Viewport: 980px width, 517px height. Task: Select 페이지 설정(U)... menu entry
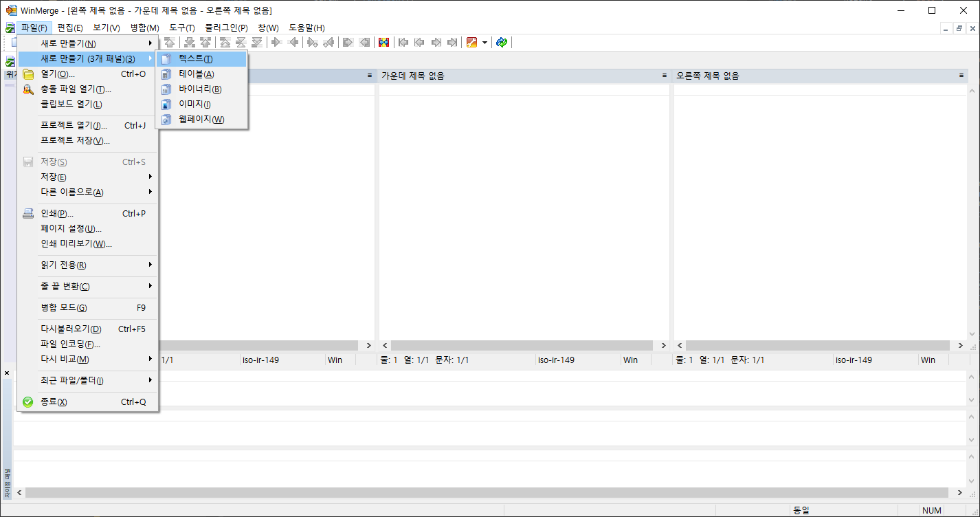pos(88,229)
